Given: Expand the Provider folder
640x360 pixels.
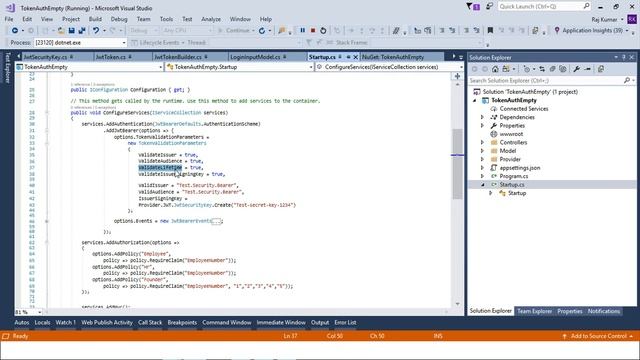Looking at the screenshot, I should point(482,160).
